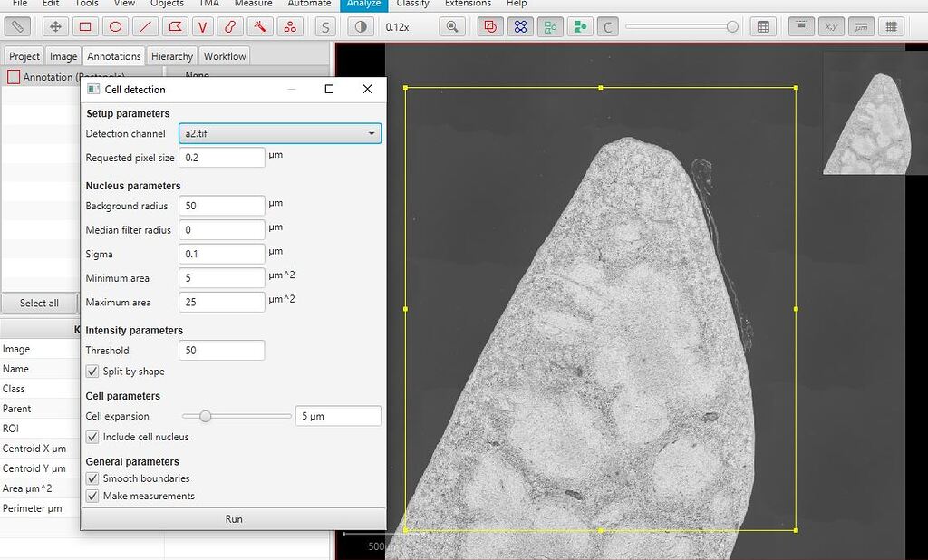Toggle the Make measurements checkbox
Image resolution: width=928 pixels, height=560 pixels.
pyautogui.click(x=92, y=496)
